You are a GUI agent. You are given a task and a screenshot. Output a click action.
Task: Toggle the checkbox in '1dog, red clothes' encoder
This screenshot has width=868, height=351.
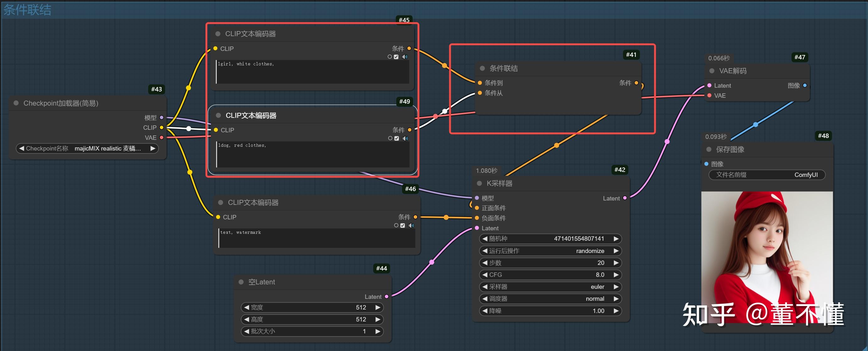coord(396,138)
